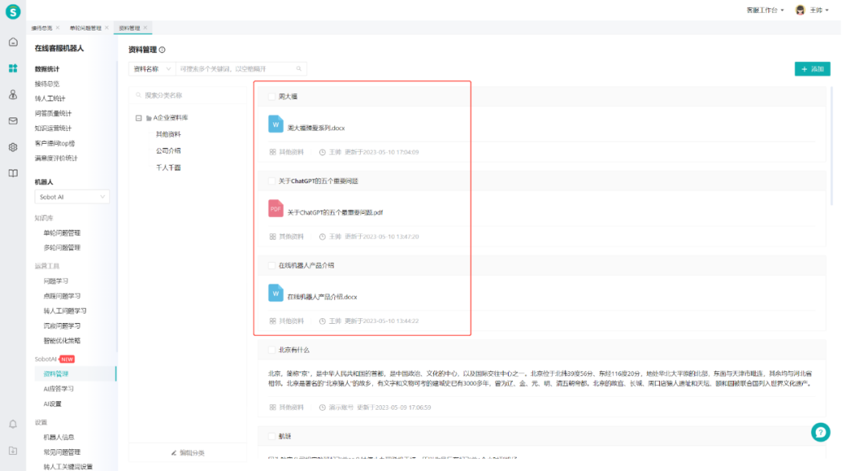Close the 资料管理 tab

(145, 27)
